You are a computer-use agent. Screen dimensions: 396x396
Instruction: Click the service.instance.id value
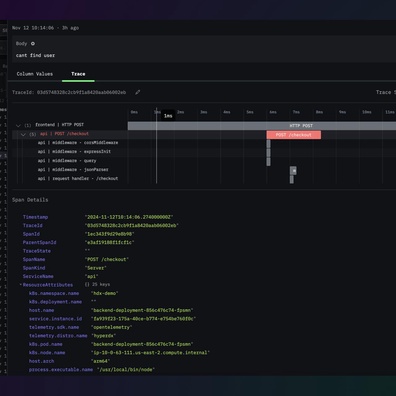(x=143, y=319)
